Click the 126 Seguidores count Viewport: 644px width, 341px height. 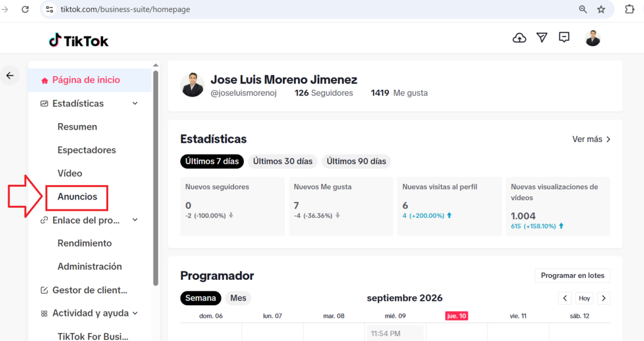click(324, 93)
